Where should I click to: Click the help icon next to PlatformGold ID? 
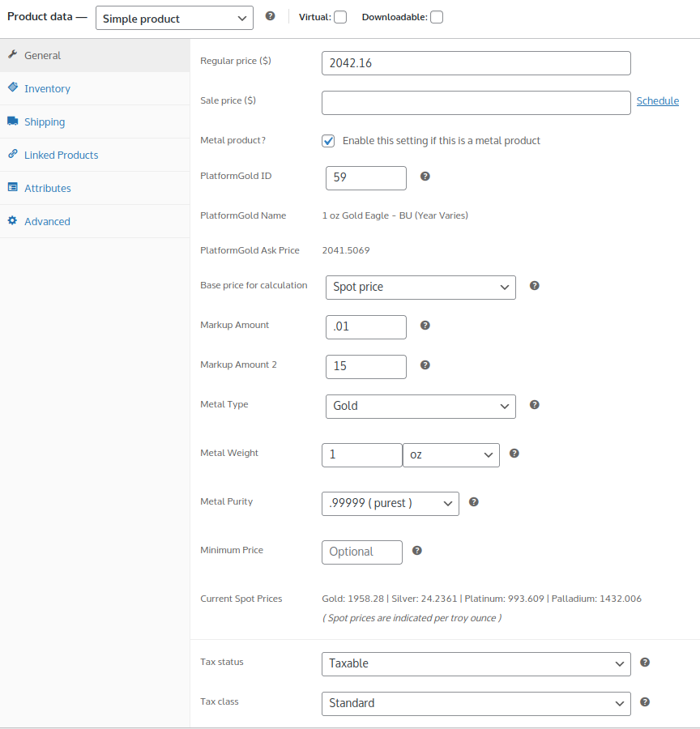click(425, 177)
